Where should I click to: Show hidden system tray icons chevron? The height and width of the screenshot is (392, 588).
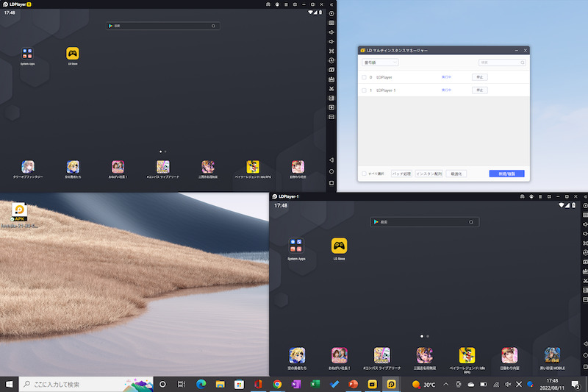(445, 384)
